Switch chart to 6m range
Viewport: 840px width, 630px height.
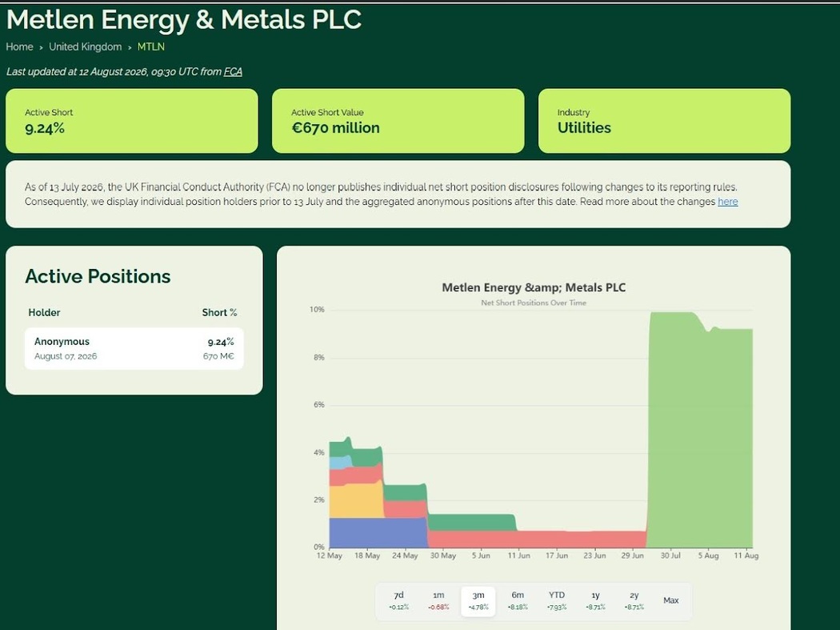(x=518, y=600)
